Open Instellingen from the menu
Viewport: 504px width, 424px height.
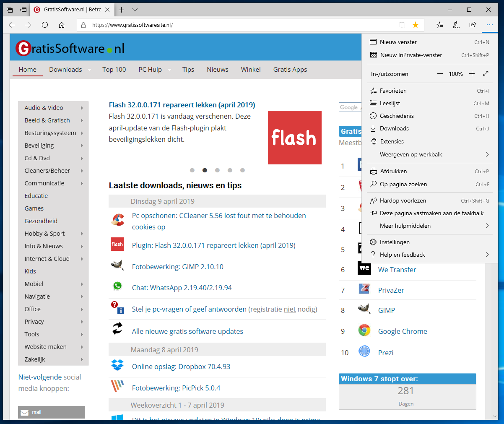click(395, 242)
